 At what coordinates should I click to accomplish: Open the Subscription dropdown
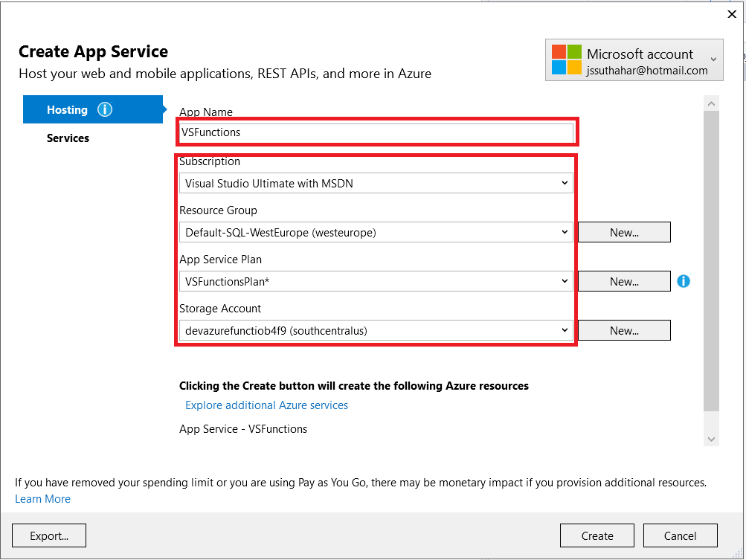coord(376,183)
